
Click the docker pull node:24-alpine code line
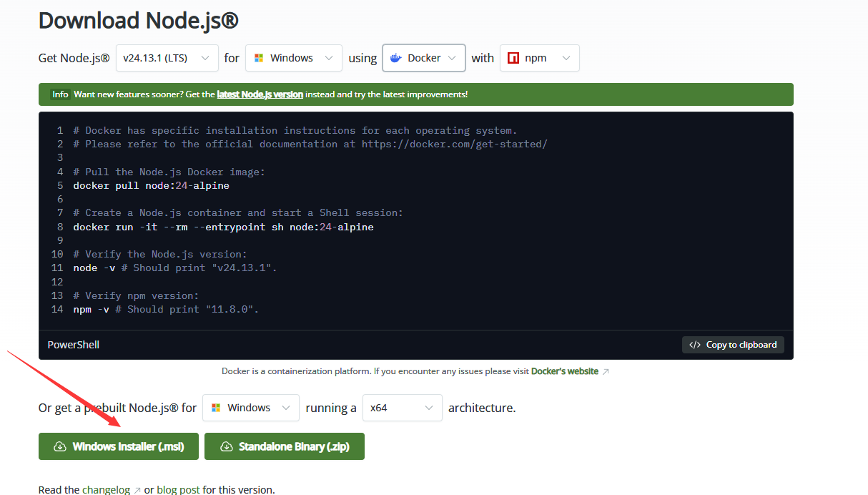click(151, 185)
